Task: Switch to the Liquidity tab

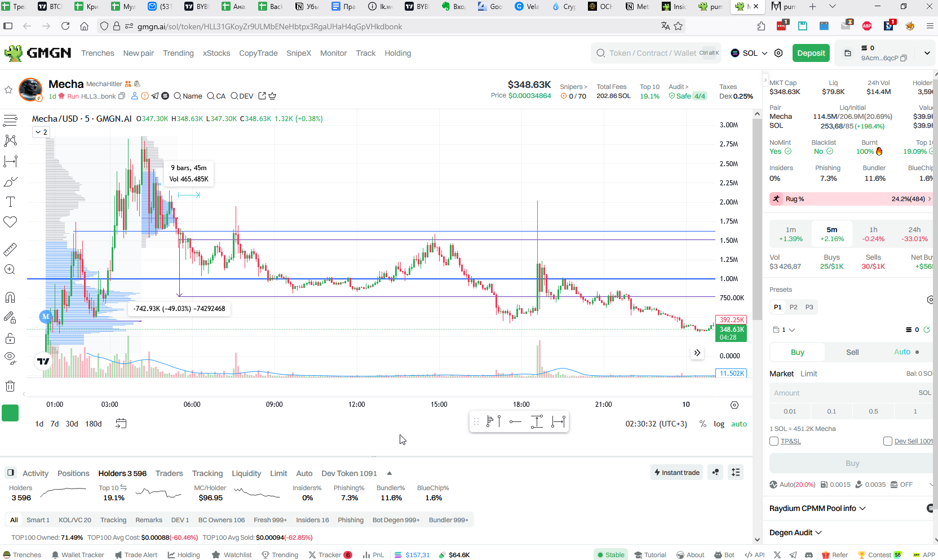Action: pyautogui.click(x=246, y=473)
